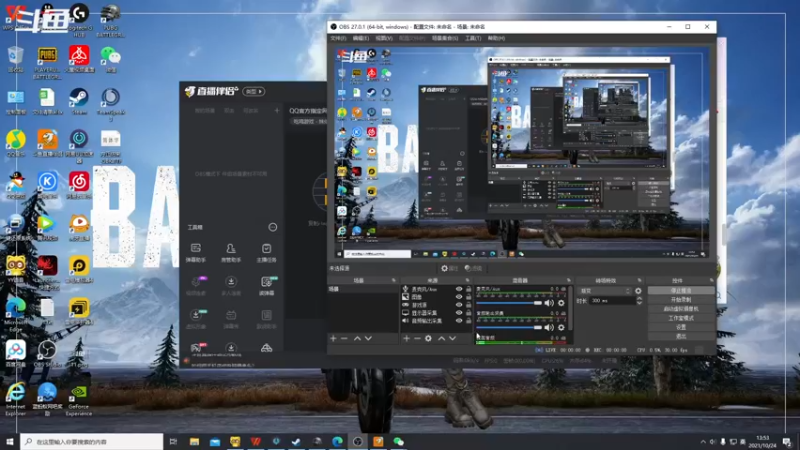Screen dimensions: 800x450
Task: Add a new scene with the plus icon
Action: 333,338
